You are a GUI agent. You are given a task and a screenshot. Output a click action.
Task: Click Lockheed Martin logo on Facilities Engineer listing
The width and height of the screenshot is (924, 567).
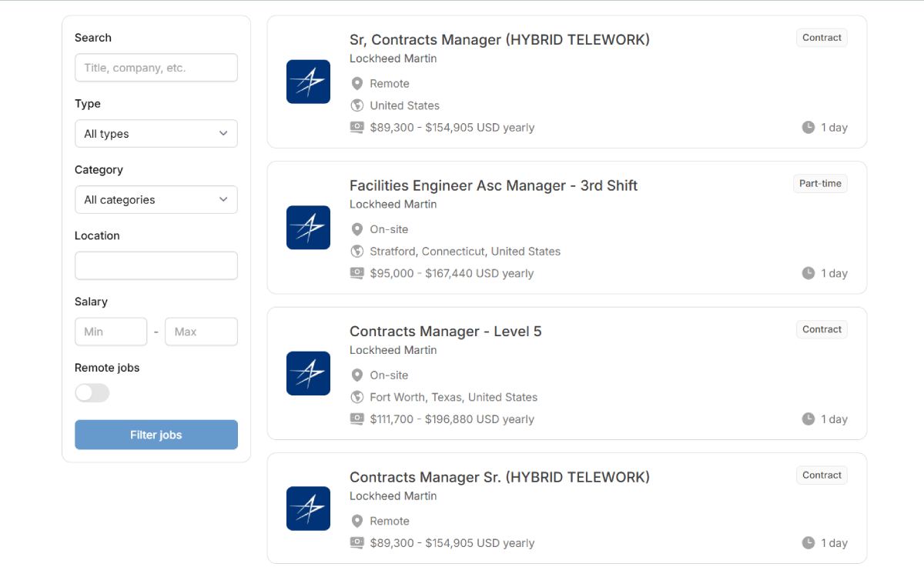pyautogui.click(x=308, y=228)
